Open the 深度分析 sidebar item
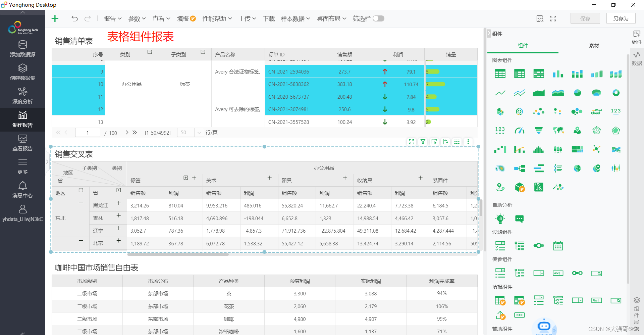Viewport: 644px width, 335px height. click(22, 96)
